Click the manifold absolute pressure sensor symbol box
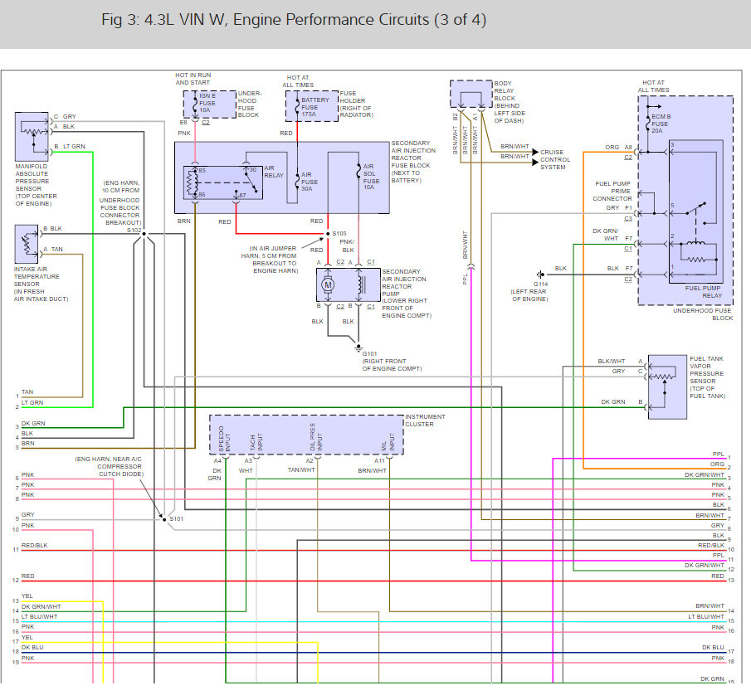Screen dimensions: 751x700 click(x=32, y=137)
